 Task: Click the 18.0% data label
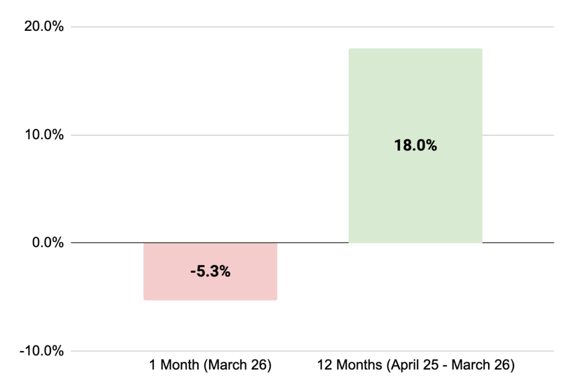click(x=415, y=146)
